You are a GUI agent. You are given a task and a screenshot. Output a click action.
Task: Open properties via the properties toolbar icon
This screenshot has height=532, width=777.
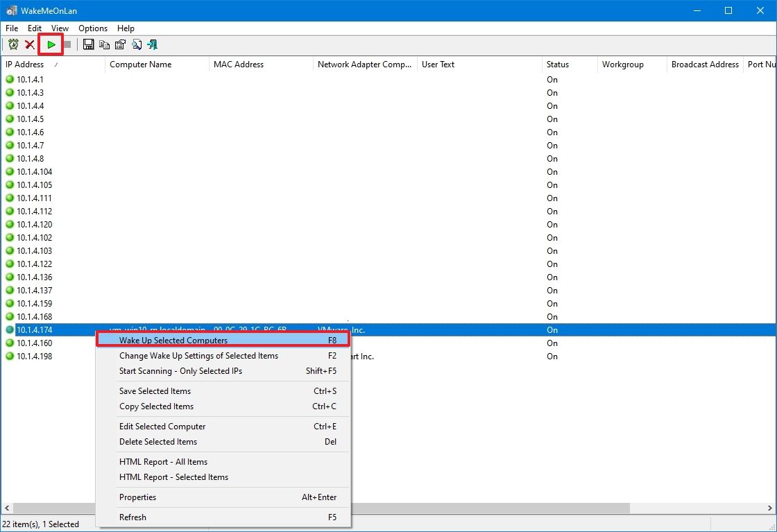[x=119, y=44]
